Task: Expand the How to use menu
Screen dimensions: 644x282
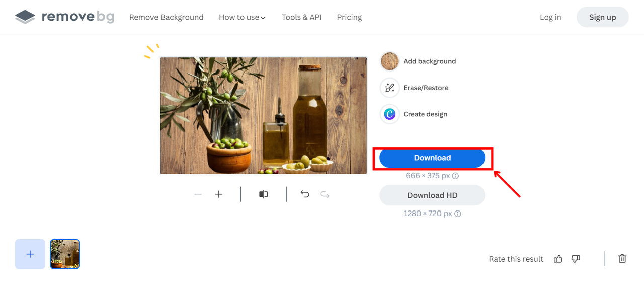Action: pyautogui.click(x=242, y=17)
